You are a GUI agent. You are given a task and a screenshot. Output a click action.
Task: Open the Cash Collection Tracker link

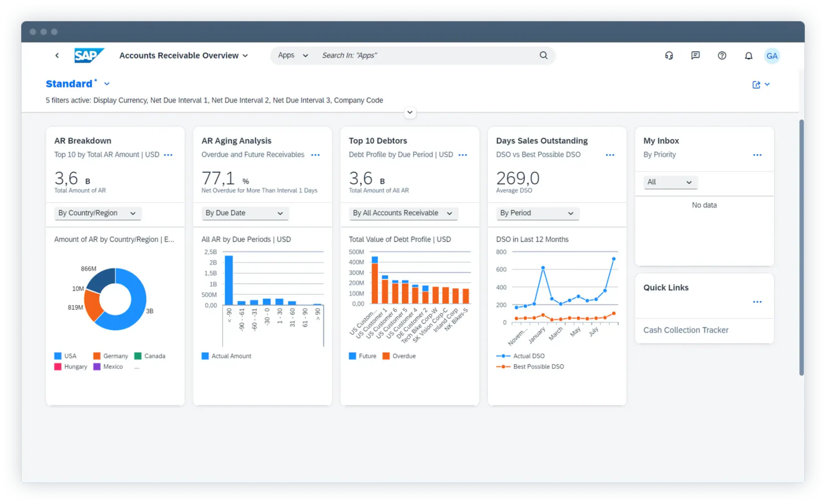686,330
